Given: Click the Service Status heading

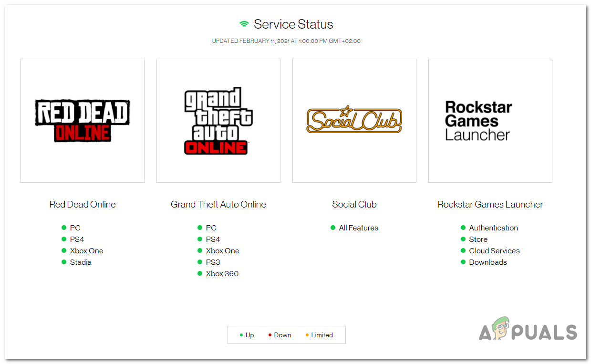Looking at the screenshot, I should coord(293,24).
